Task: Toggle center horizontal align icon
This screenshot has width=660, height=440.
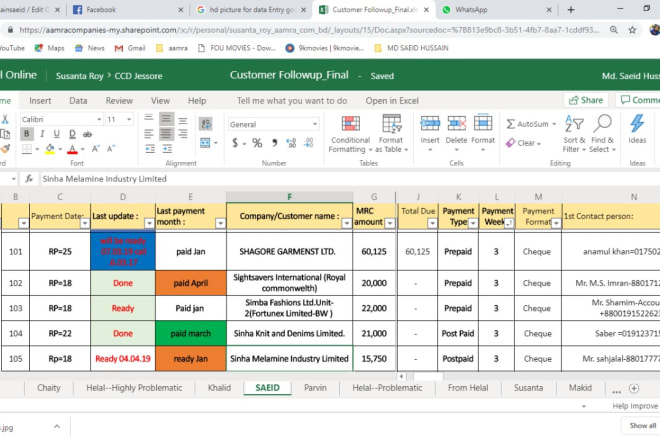Action: [x=166, y=134]
